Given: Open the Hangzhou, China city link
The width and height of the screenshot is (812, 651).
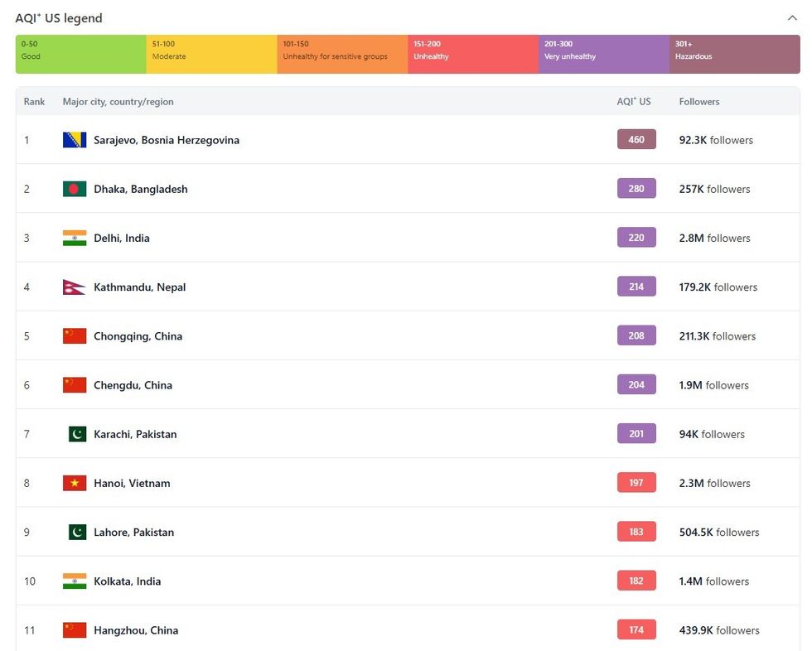Looking at the screenshot, I should tap(136, 630).
